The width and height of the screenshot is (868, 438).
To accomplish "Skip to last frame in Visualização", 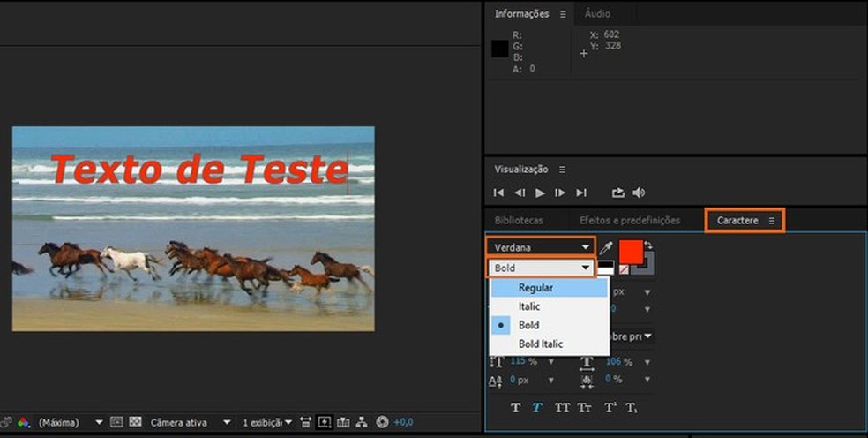I will [581, 193].
